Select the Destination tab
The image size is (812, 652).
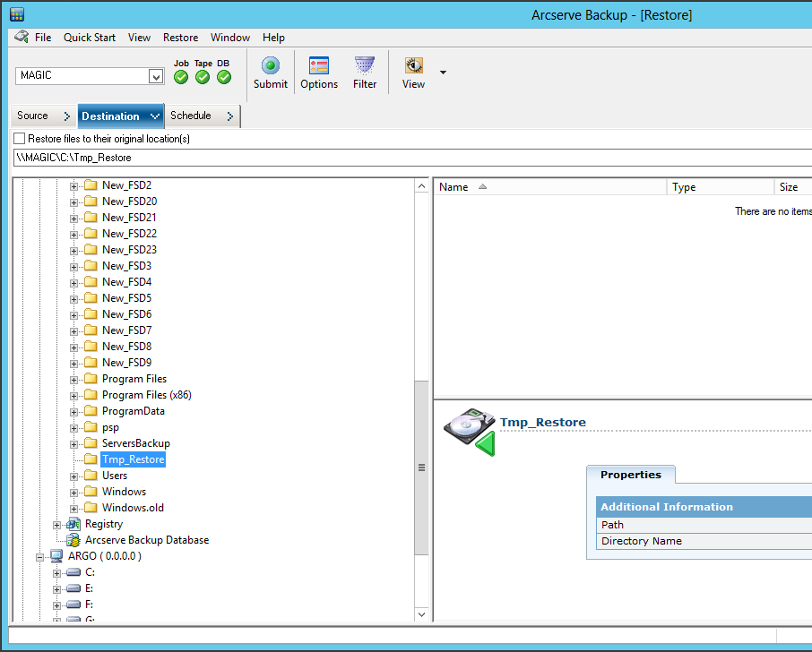click(x=121, y=116)
